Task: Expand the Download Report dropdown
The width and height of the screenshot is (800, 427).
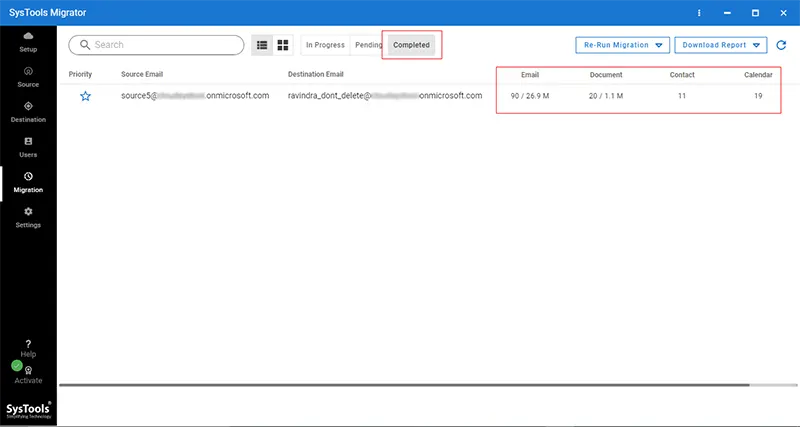Action: (720, 45)
